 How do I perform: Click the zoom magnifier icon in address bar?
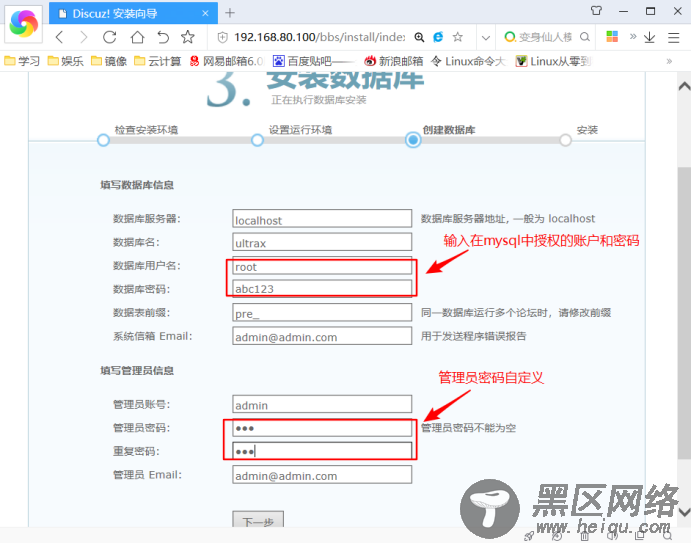click(419, 38)
